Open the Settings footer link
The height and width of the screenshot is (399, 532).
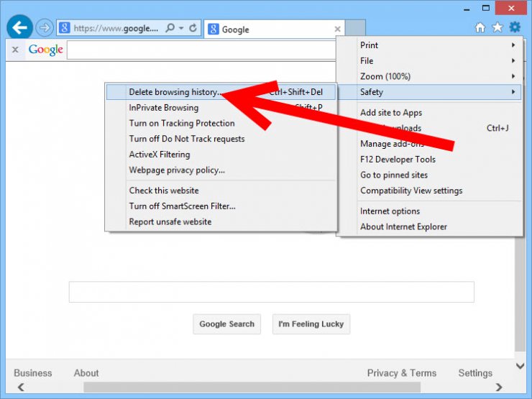pos(475,373)
